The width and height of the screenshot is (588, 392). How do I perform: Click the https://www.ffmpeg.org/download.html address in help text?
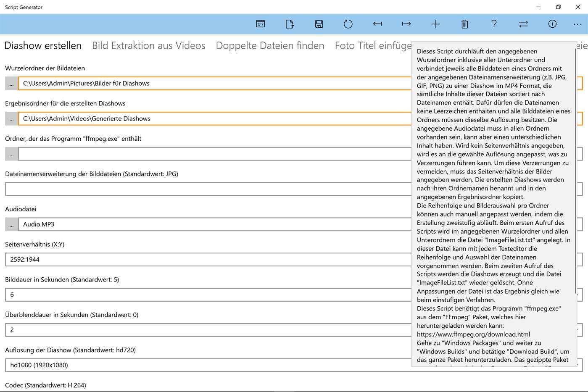[x=473, y=334]
